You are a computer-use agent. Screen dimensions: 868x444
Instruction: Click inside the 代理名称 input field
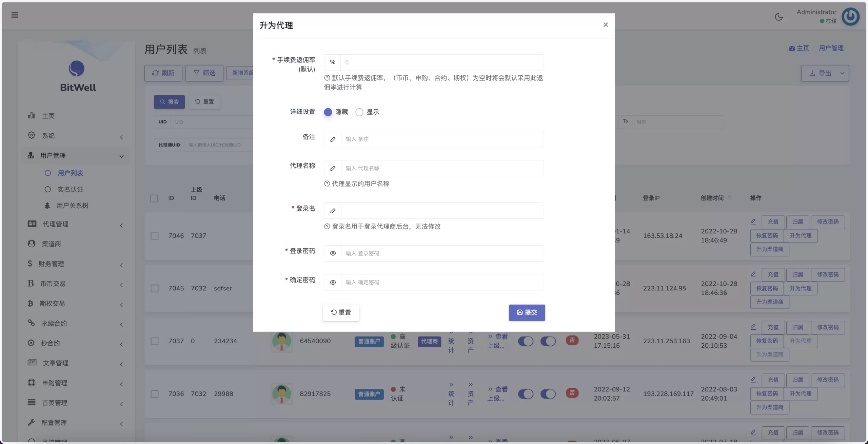coord(441,168)
